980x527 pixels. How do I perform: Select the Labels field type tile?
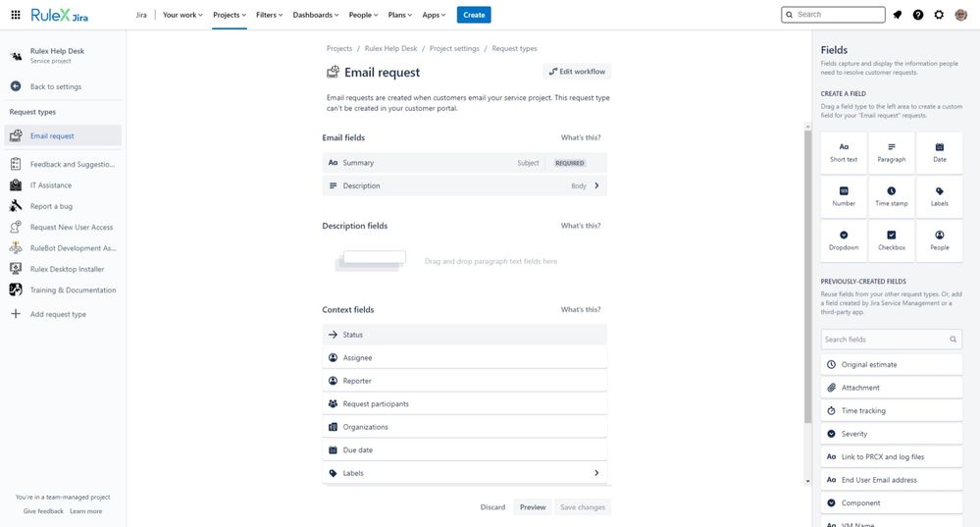click(x=940, y=197)
